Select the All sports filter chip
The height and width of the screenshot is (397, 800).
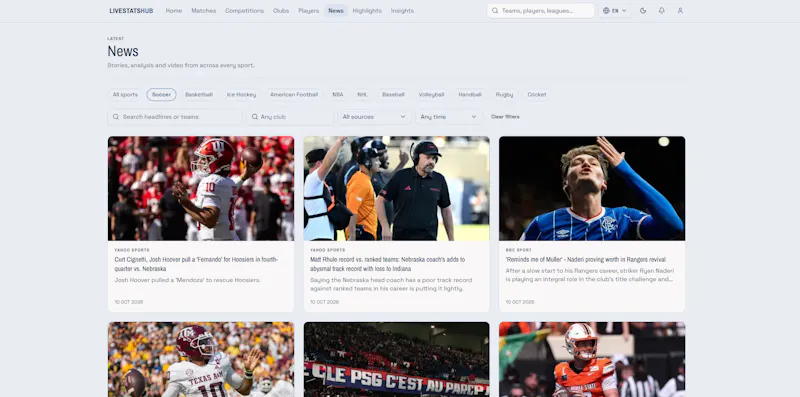(125, 95)
